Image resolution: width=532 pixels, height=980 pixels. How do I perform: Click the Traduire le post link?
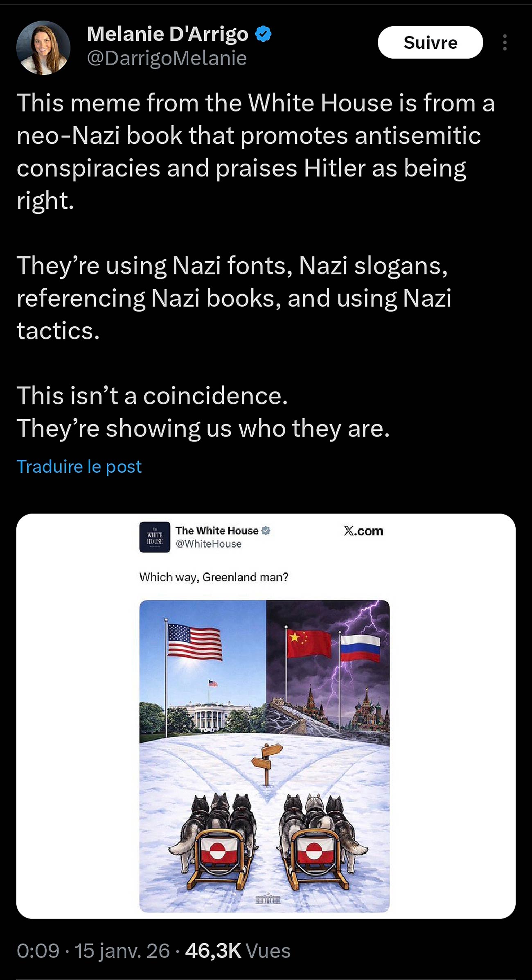click(x=79, y=466)
